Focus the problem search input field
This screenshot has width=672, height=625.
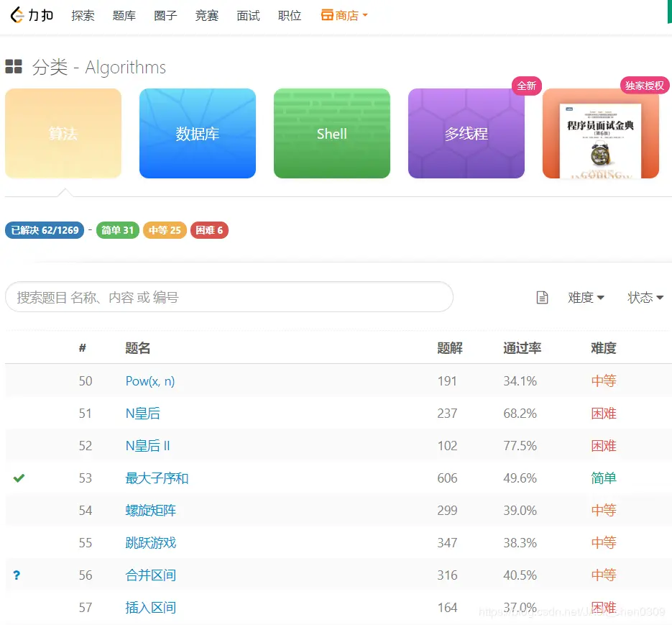(229, 297)
